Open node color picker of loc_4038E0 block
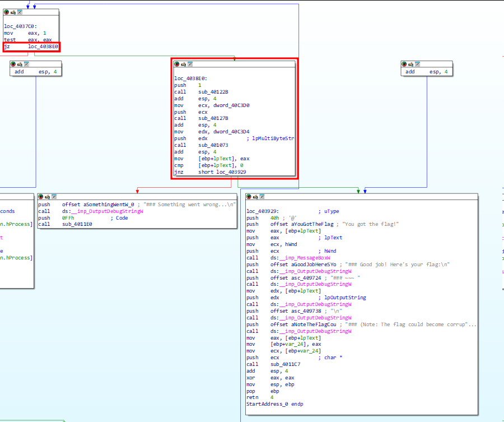This screenshot has height=422, width=504. pyautogui.click(x=176, y=64)
